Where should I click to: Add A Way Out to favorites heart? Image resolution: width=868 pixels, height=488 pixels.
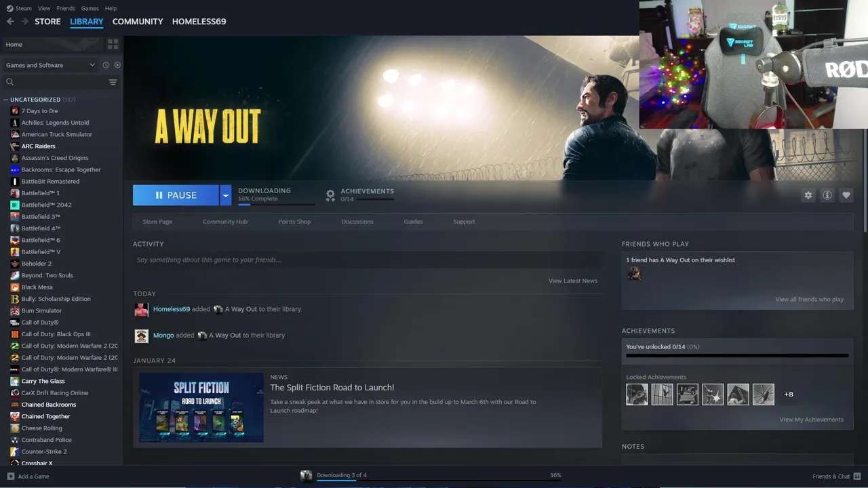point(846,195)
